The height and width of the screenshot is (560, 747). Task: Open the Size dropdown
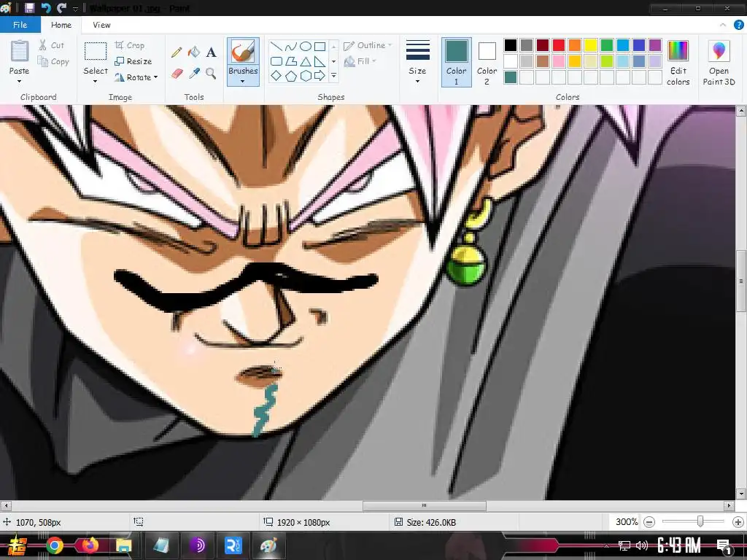pyautogui.click(x=418, y=62)
